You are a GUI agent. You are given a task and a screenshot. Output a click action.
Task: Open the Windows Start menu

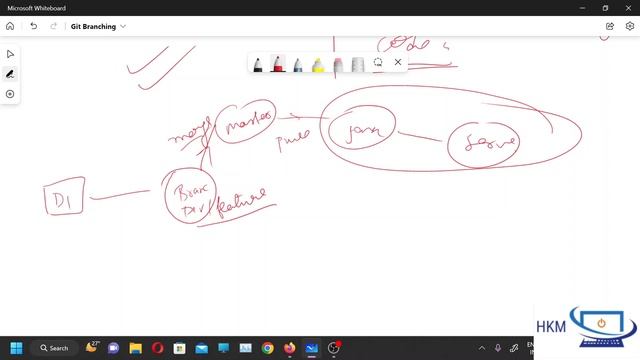[x=16, y=348]
